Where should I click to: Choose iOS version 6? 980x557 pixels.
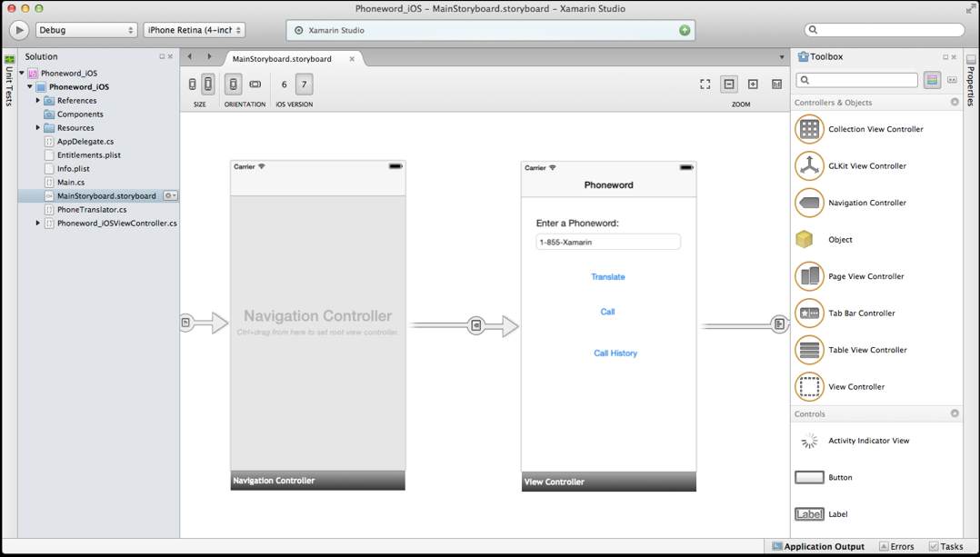[285, 85]
